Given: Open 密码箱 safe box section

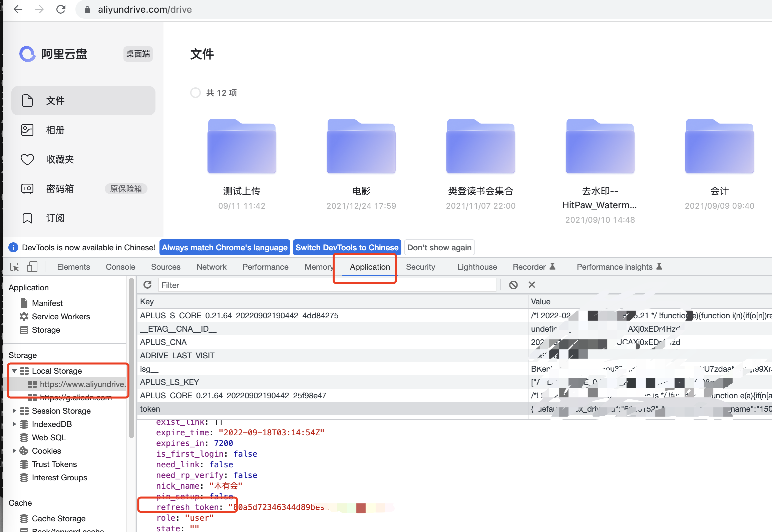Looking at the screenshot, I should 83,189.
